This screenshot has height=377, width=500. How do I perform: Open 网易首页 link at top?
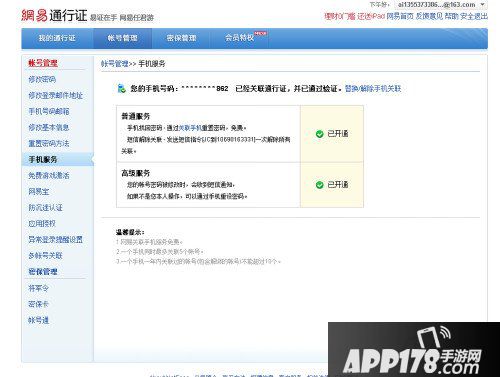(x=400, y=16)
